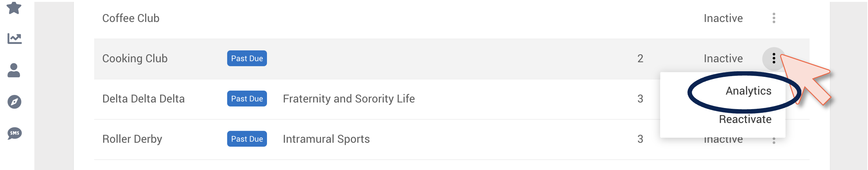Open the Coffee Club row
The image size is (868, 170).
click(x=452, y=19)
